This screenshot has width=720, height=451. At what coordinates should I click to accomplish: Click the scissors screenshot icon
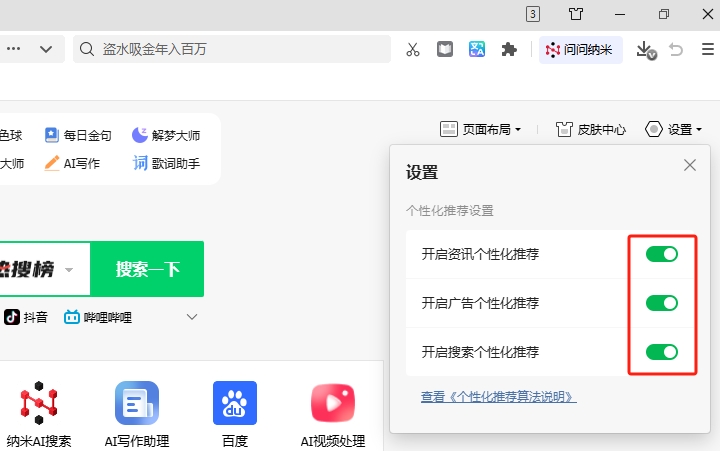[x=413, y=49]
